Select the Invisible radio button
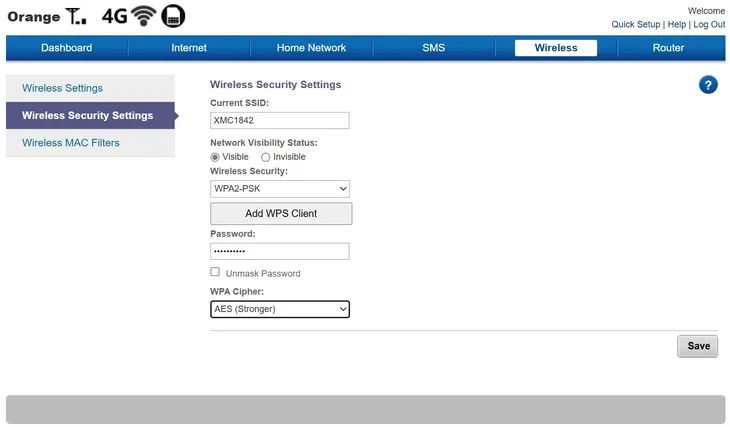This screenshot has height=427, width=730. pyautogui.click(x=266, y=157)
